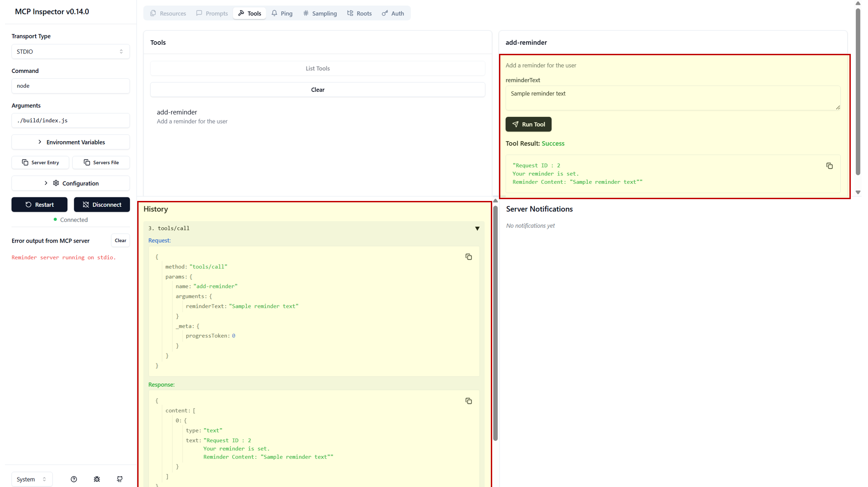Click the type "text" value in Response
This screenshot has width=868, height=487.
click(213, 431)
